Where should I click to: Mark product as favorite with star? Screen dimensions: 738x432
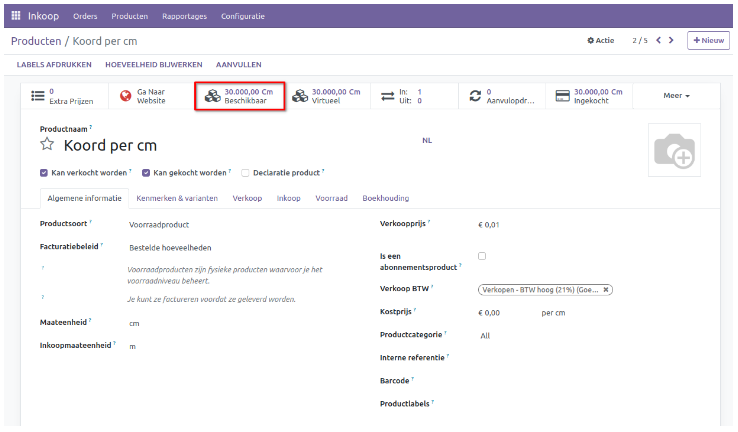coord(47,145)
